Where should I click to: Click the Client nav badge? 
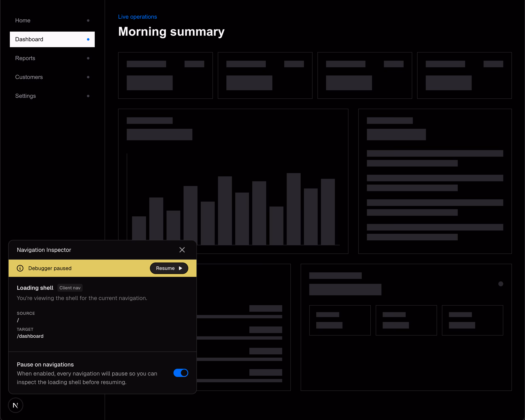click(70, 288)
